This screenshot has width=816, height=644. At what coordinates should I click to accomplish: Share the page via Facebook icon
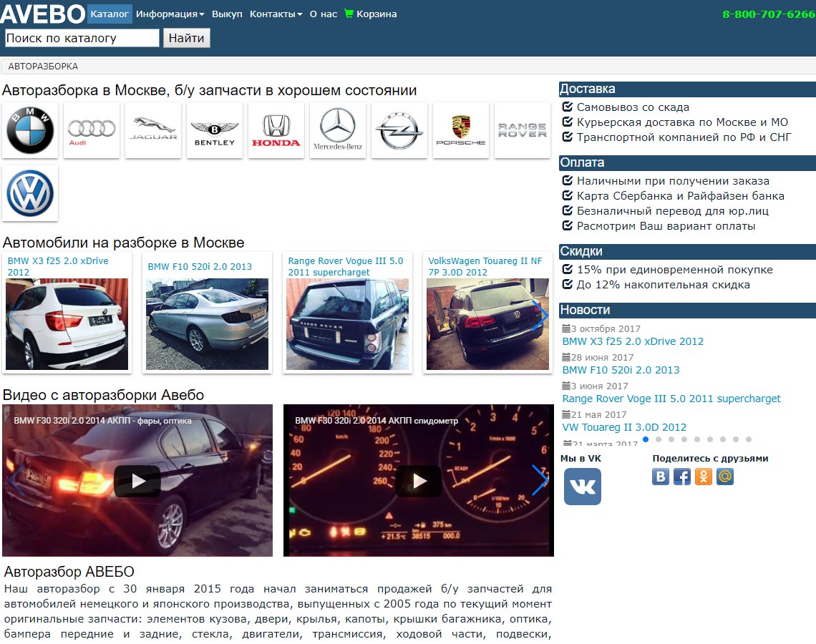coord(681,477)
